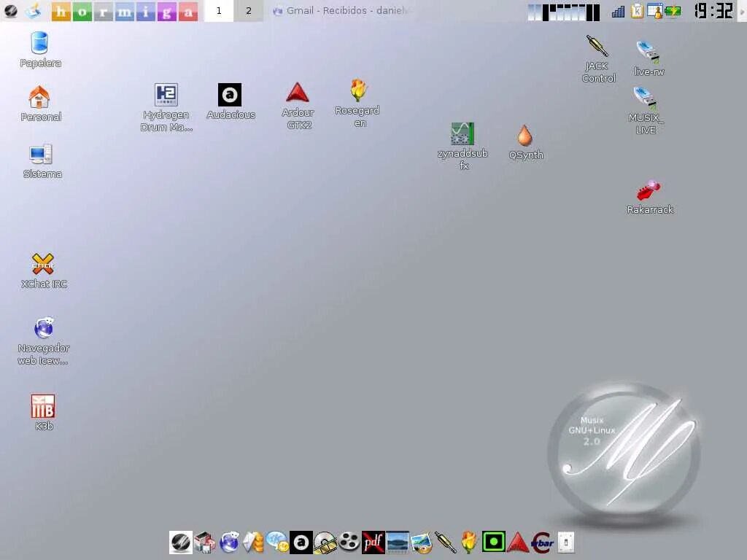Viewport: 747px width, 560px height.
Task: Launch the web browser globe in dock
Action: tap(229, 542)
